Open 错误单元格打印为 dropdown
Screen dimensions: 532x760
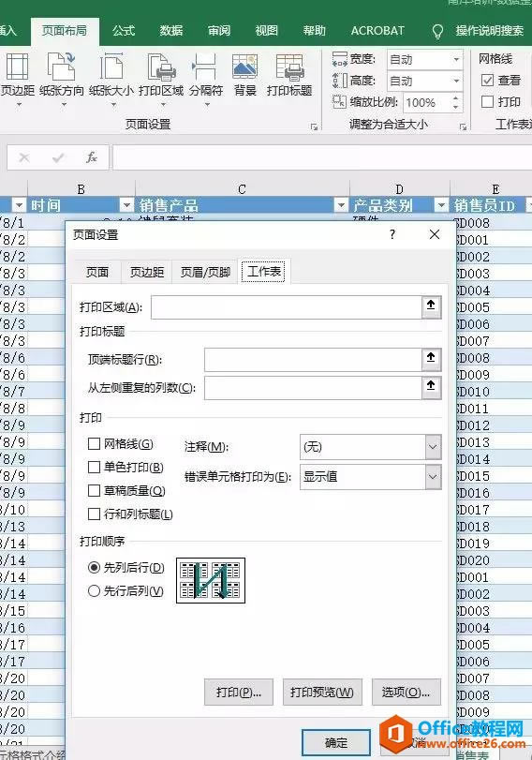433,476
